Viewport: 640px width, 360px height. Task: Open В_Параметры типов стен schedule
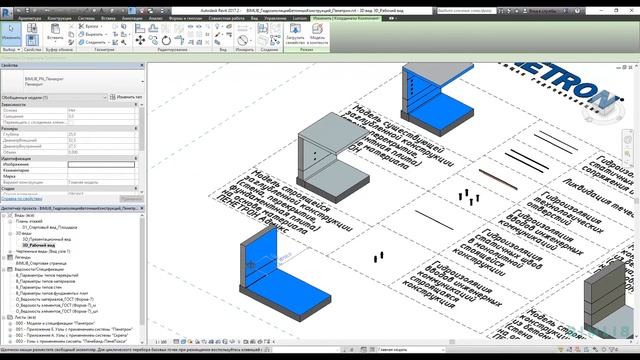click(39, 287)
